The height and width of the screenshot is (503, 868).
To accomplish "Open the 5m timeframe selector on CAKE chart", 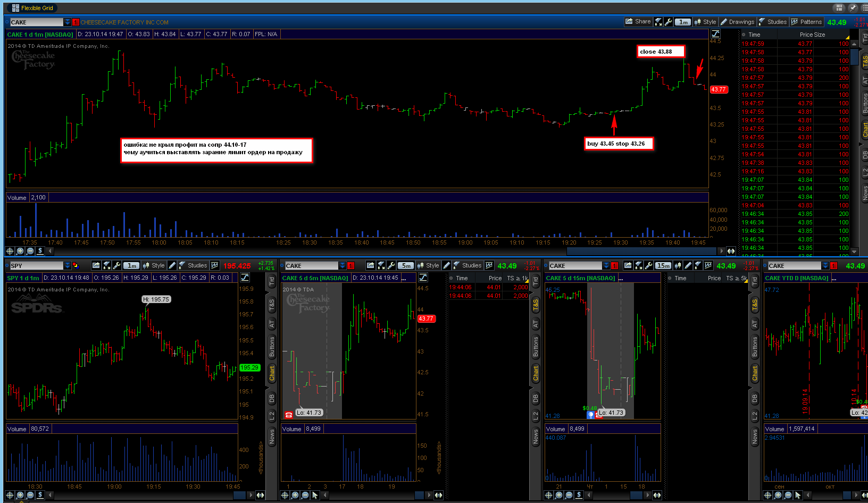I will (406, 265).
